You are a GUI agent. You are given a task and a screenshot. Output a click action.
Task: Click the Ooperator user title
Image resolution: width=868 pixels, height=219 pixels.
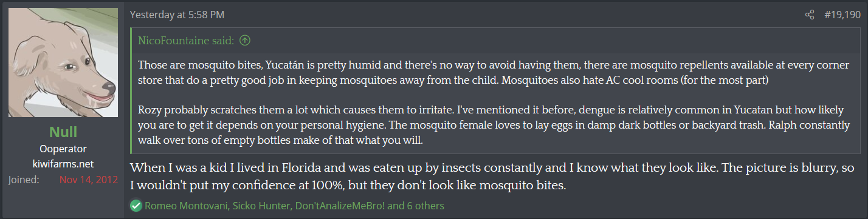(x=63, y=149)
